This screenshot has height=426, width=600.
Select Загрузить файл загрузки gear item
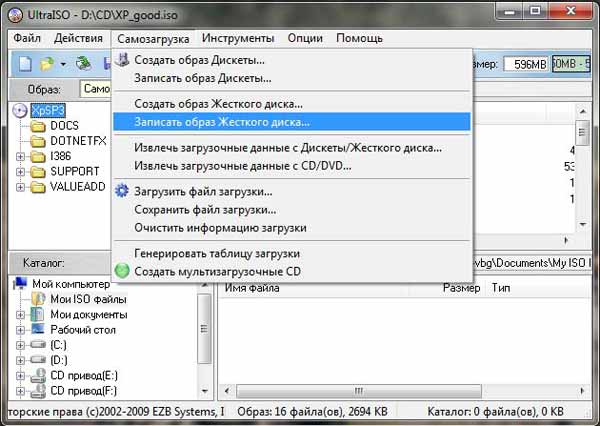click(x=203, y=191)
